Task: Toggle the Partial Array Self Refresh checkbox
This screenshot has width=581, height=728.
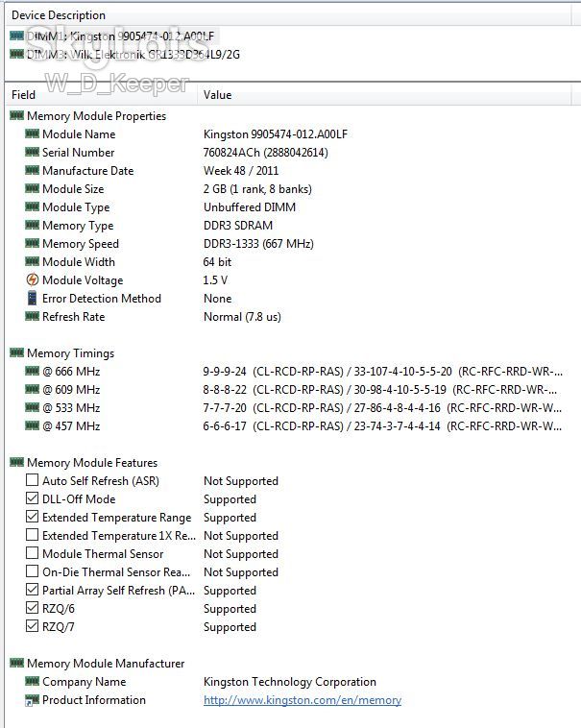Action: (32, 589)
